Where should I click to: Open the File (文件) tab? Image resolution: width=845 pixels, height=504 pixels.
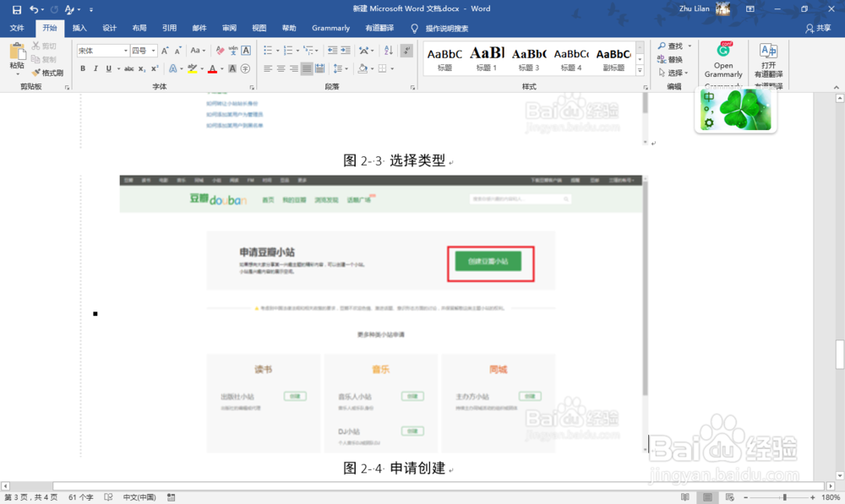click(17, 28)
